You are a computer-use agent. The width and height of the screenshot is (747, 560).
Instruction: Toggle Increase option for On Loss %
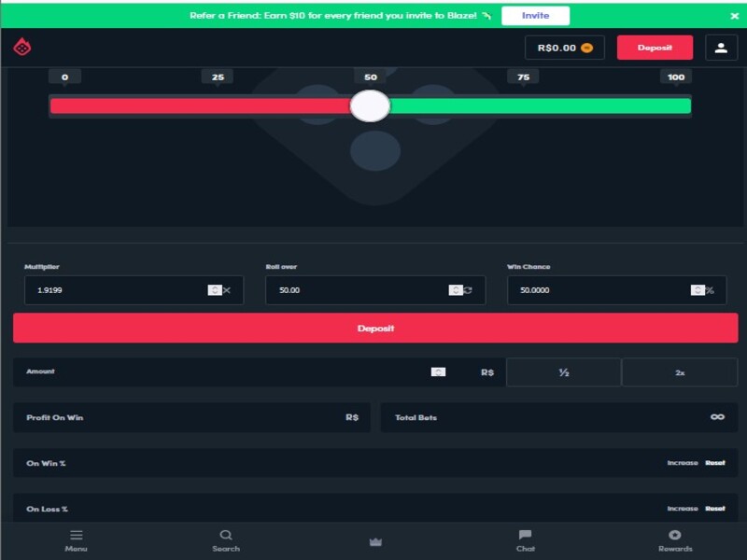point(683,509)
